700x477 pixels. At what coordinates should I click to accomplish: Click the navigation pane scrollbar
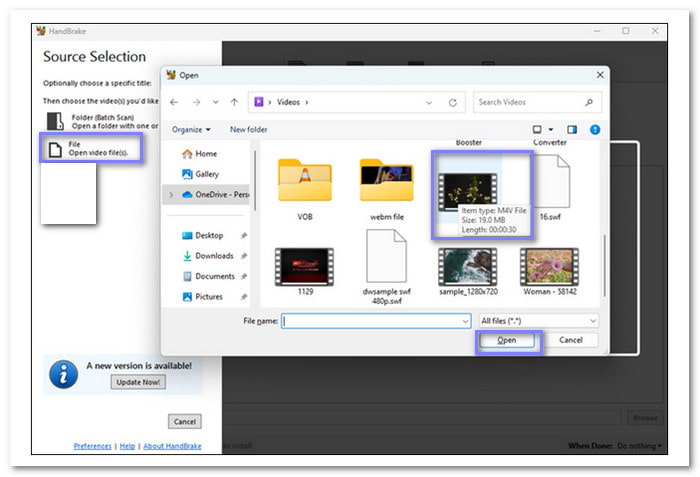pyautogui.click(x=255, y=180)
